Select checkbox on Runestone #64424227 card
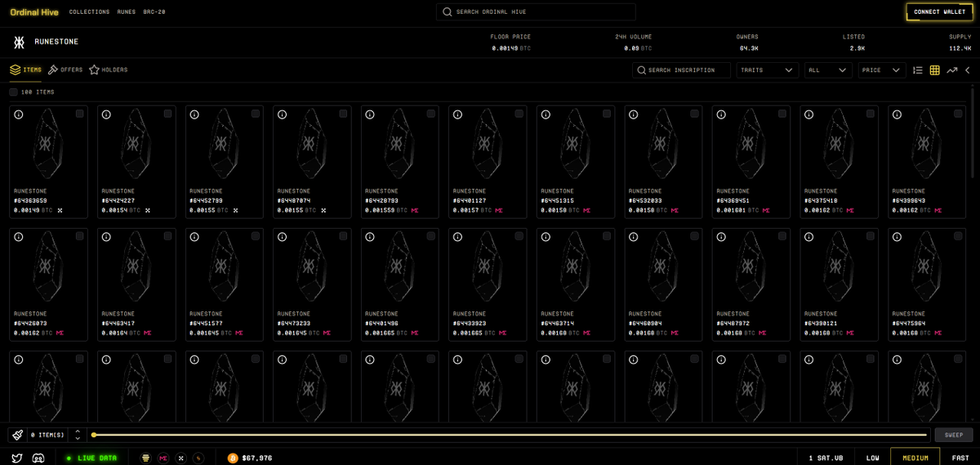Image resolution: width=980 pixels, height=465 pixels. [x=167, y=114]
